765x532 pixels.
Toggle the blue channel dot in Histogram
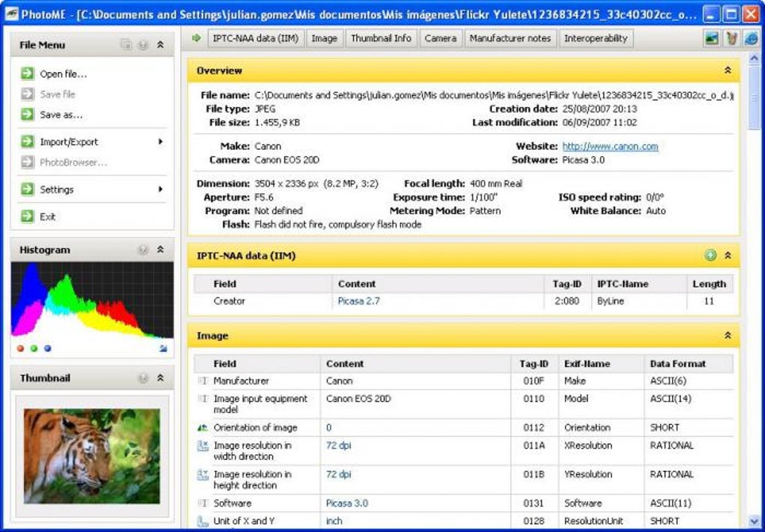pos(47,348)
